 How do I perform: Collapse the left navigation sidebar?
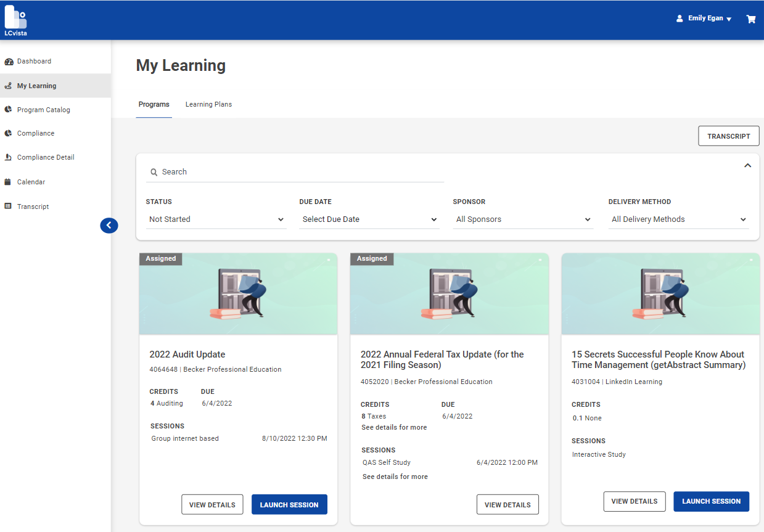tap(109, 226)
